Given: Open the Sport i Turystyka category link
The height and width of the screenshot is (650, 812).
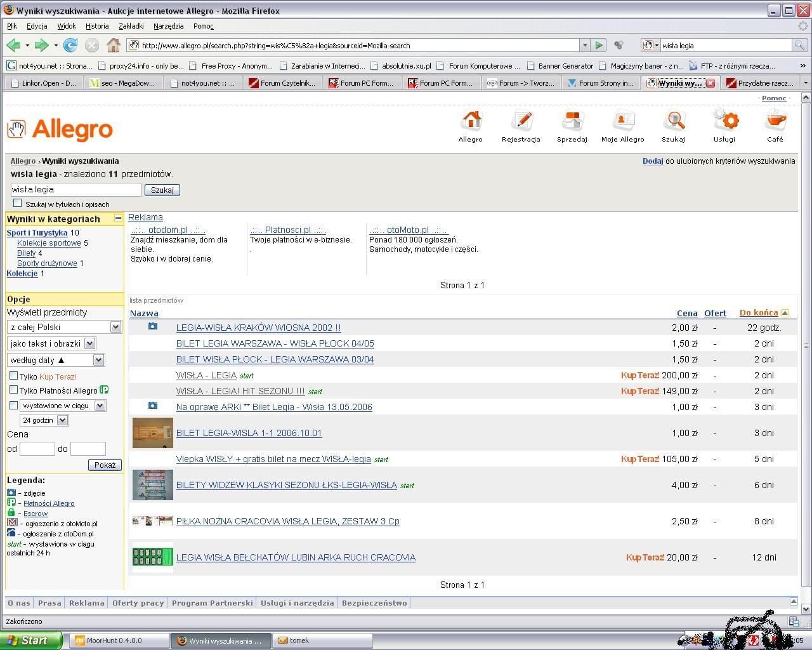Looking at the screenshot, I should (x=37, y=233).
